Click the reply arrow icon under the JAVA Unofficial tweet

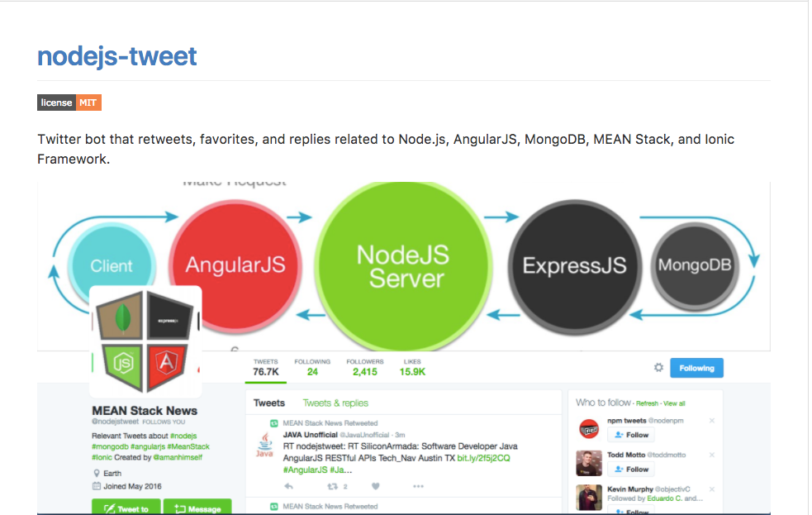pos(289,486)
